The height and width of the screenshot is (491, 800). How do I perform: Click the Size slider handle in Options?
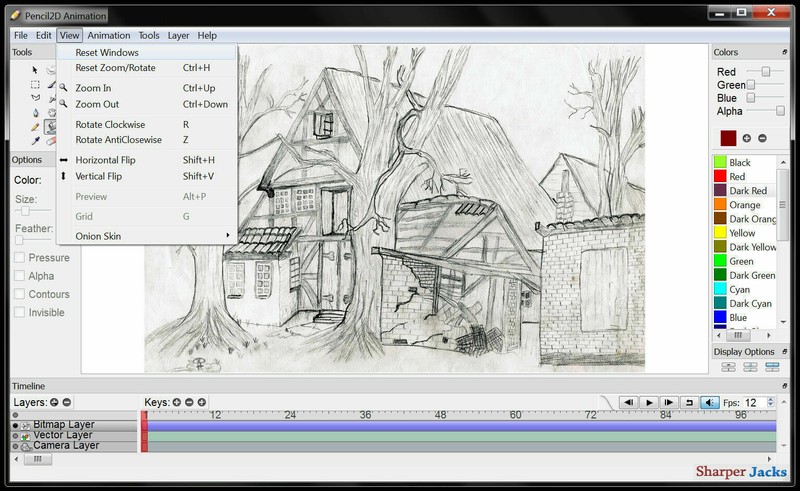(25, 211)
